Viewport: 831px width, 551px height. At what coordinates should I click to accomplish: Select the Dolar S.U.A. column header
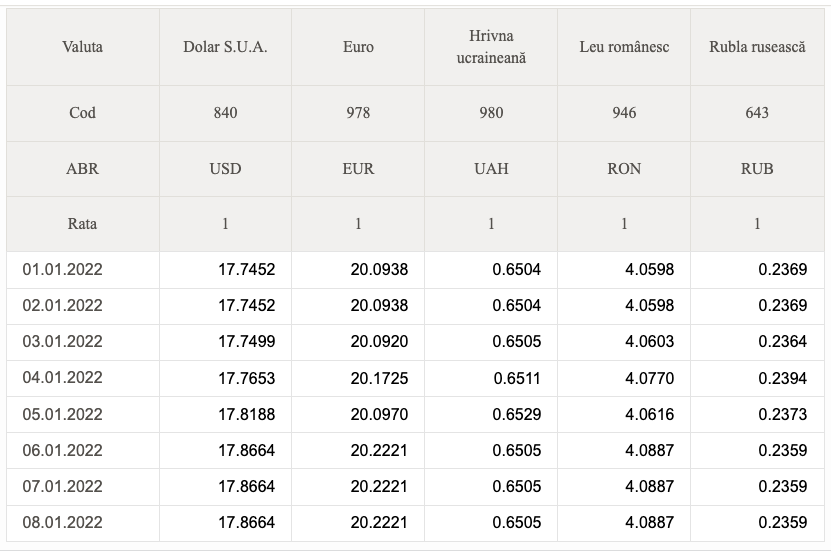[225, 47]
